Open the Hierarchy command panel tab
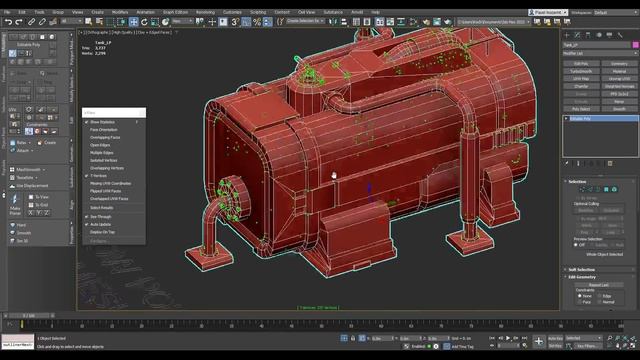The width and height of the screenshot is (640, 360). click(x=588, y=35)
